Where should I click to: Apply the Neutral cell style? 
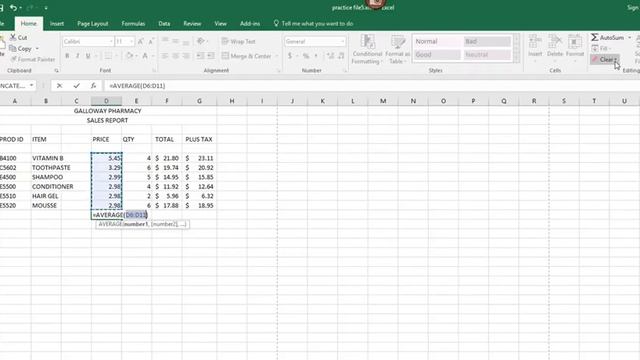[x=487, y=54]
